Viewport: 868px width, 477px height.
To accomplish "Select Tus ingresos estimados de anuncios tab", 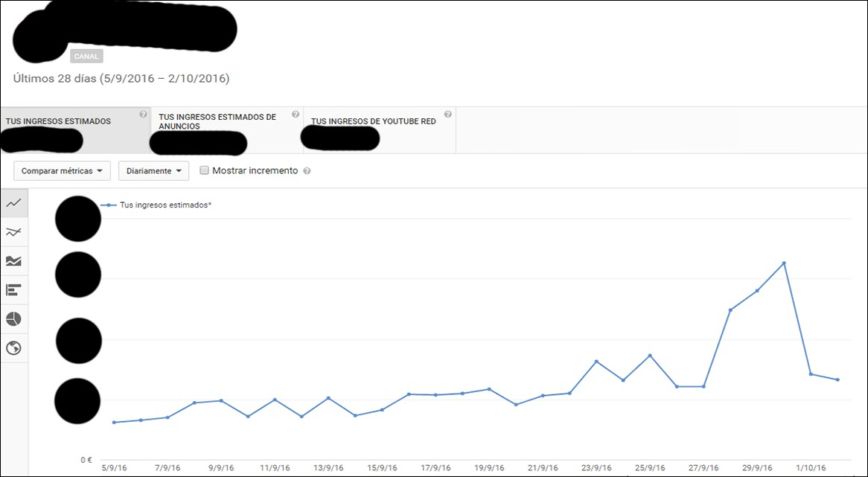I will point(227,130).
